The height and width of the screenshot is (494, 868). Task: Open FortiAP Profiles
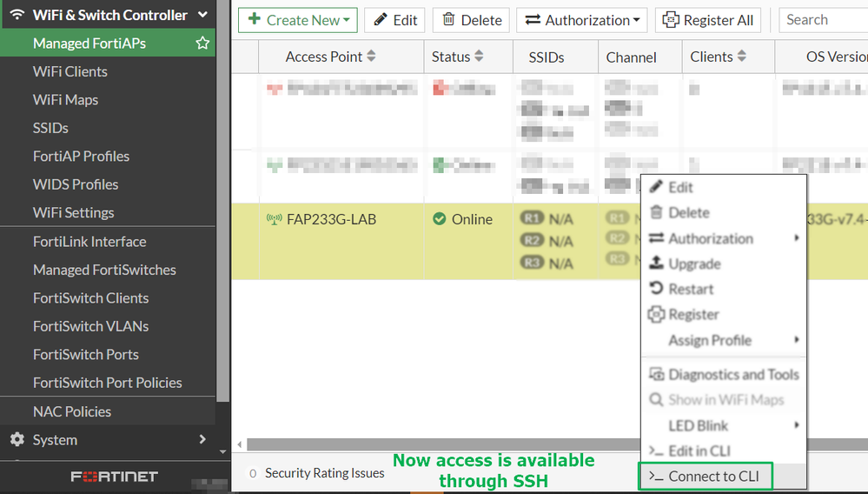(81, 157)
